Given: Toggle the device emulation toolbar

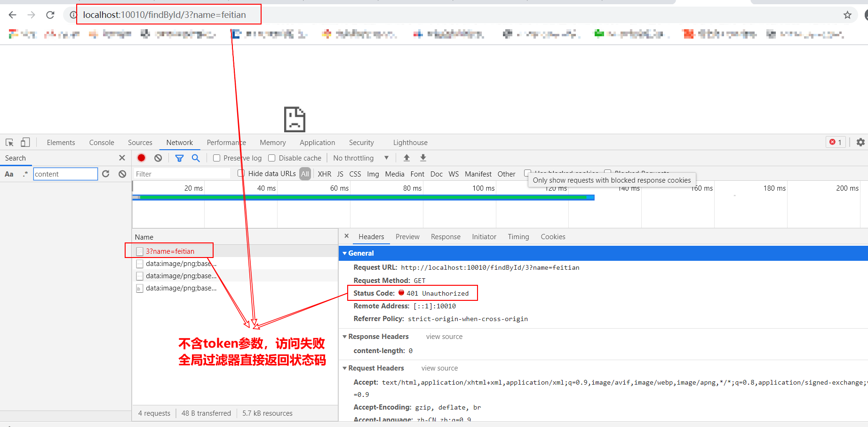Looking at the screenshot, I should [x=25, y=142].
